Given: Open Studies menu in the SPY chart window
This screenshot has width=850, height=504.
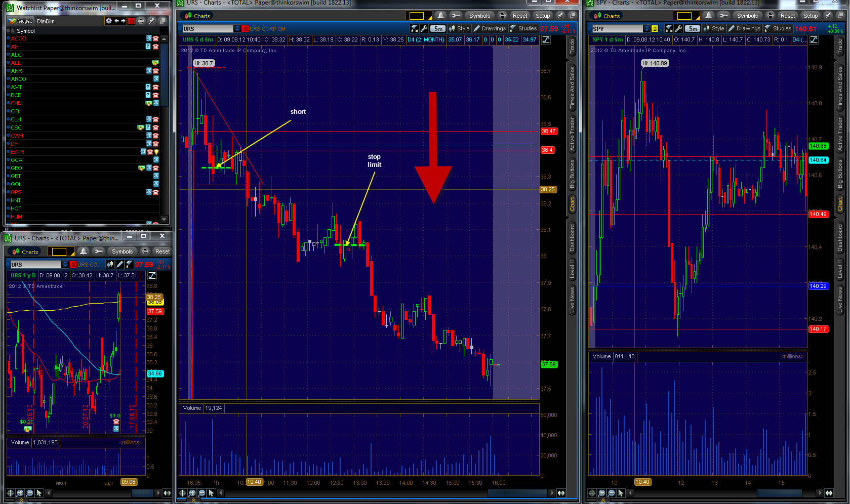Looking at the screenshot, I should 778,29.
